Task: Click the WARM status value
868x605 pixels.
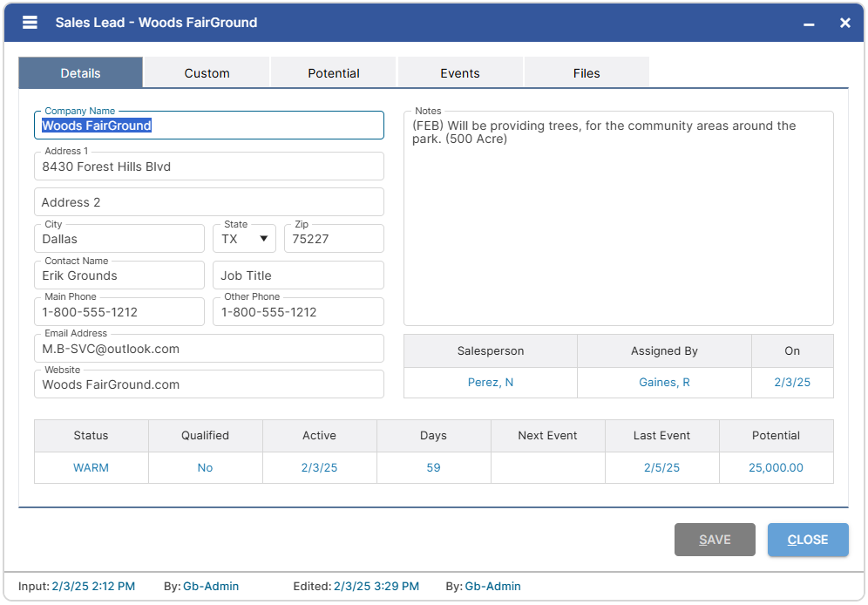Action: coord(91,467)
